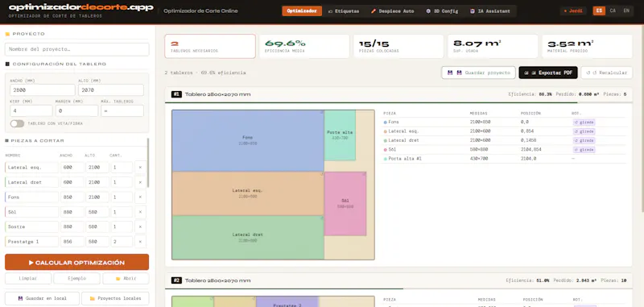The height and width of the screenshot is (307, 644).
Task: Click the Recalcular button
Action: (607, 73)
